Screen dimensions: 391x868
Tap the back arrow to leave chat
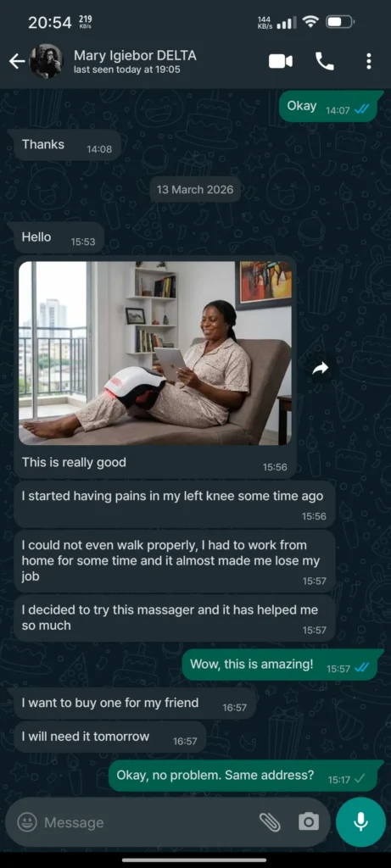coord(17,61)
